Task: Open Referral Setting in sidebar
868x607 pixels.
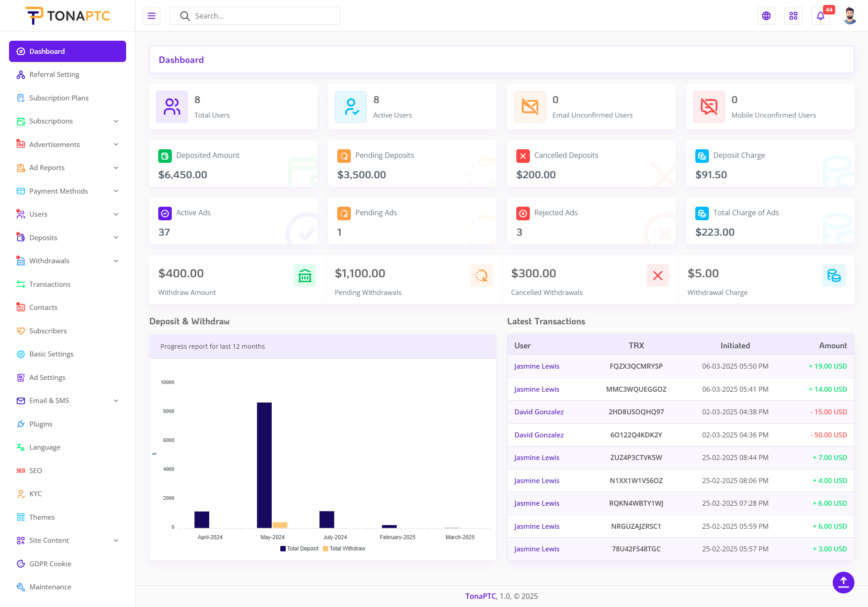Action: tap(54, 75)
